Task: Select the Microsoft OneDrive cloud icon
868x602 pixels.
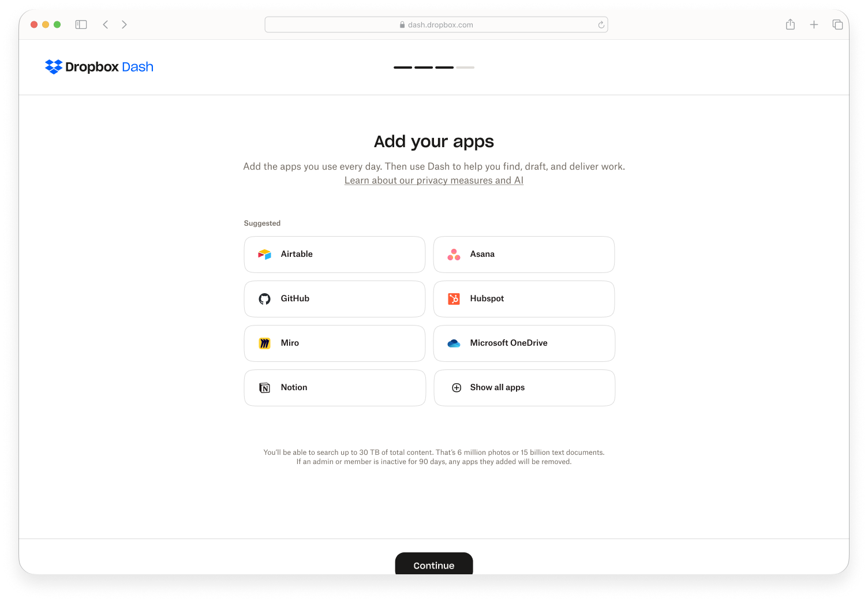Action: 454,343
